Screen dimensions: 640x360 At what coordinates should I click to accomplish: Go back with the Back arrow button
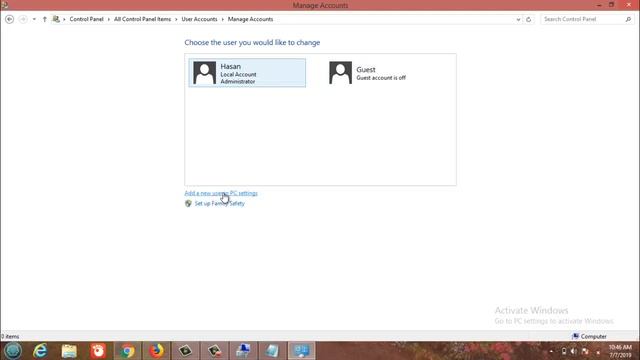coord(9,19)
